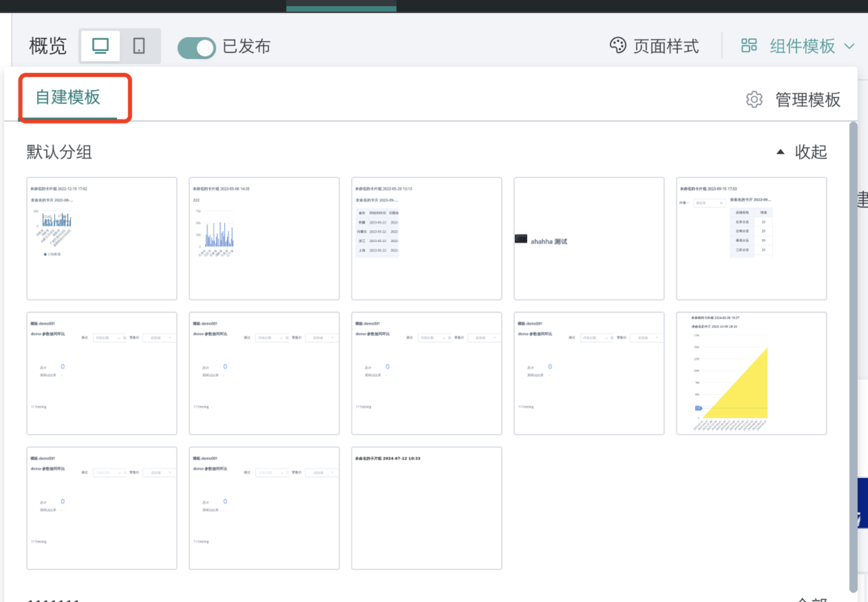
Task: Choose the ahahha 测试 template thumbnail
Action: (x=589, y=239)
